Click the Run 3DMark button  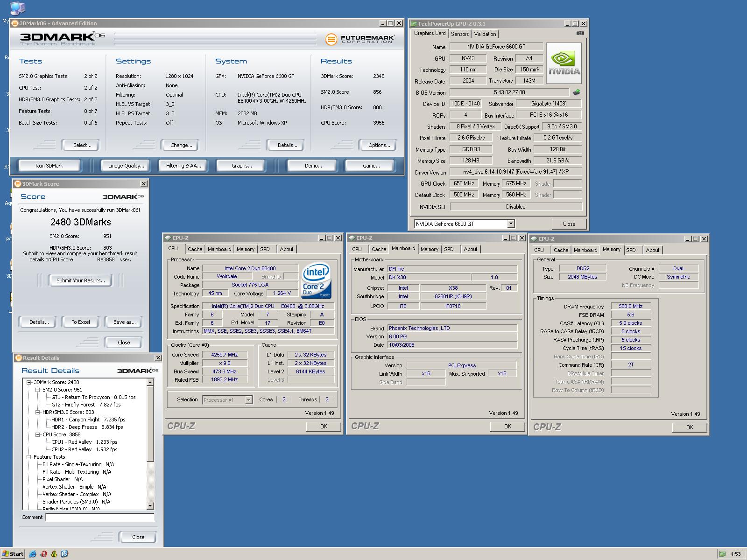pos(49,166)
